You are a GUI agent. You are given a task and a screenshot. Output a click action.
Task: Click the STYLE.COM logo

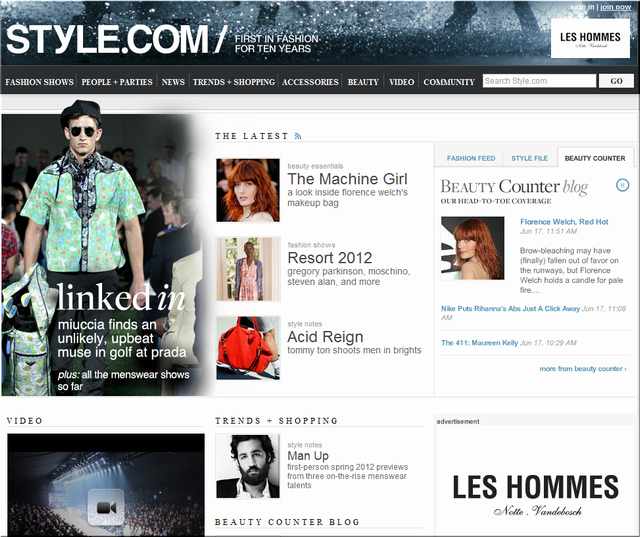pos(106,39)
